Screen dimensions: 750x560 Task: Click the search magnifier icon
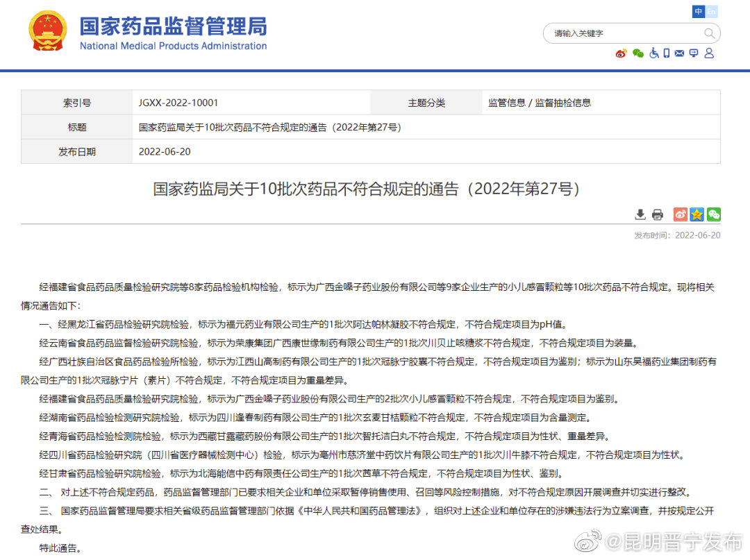[709, 33]
